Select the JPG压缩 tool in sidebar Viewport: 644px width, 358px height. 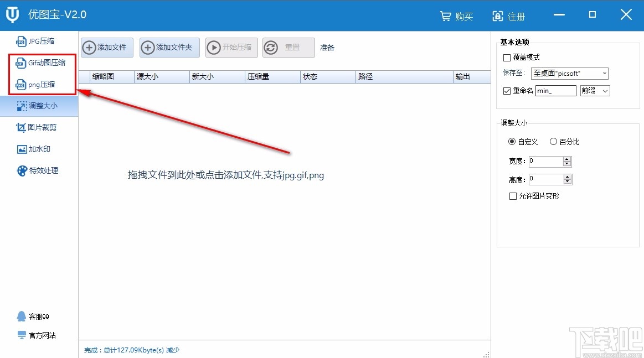[39, 40]
